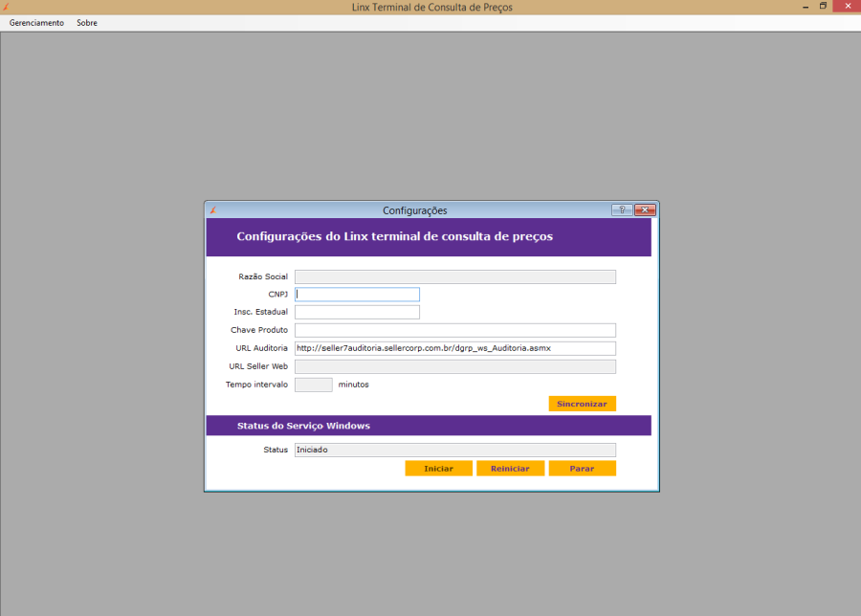The height and width of the screenshot is (616, 861).
Task: Click the 'Status' label
Action: [276, 450]
